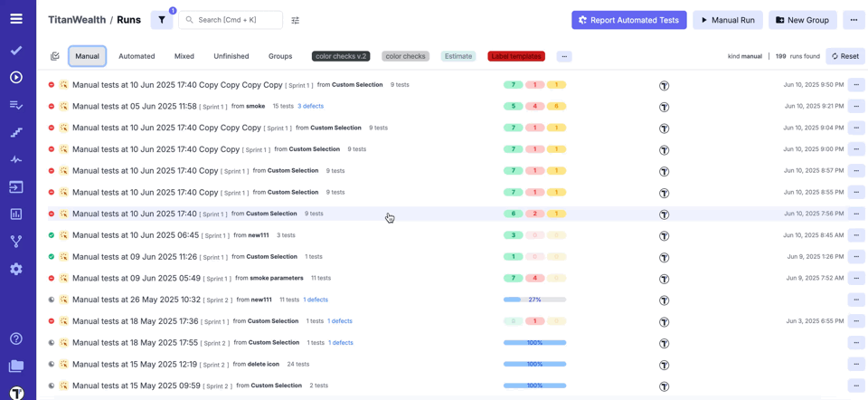Screen dimensions: 868x400
Task: Open the branch fork icon in sidebar
Action: [16, 242]
